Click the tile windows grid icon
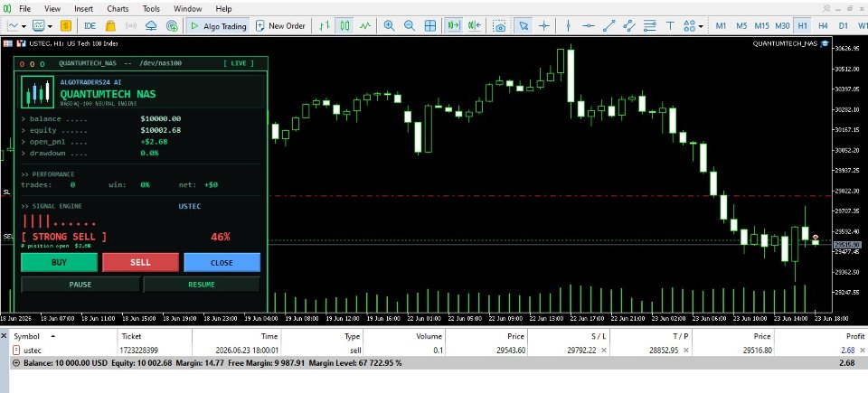The height and width of the screenshot is (393, 868). (x=430, y=25)
